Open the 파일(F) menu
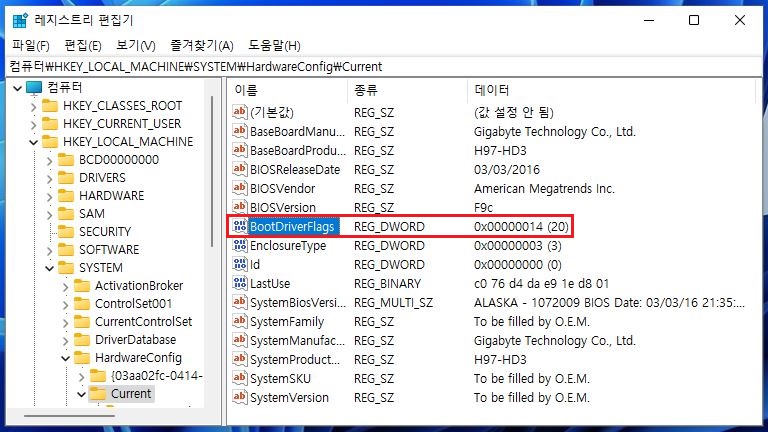Viewport: 768px width, 432px height. click(x=31, y=46)
